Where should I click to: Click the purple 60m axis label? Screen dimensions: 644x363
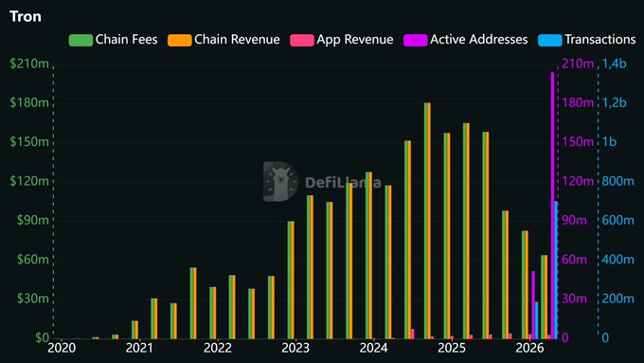click(575, 260)
